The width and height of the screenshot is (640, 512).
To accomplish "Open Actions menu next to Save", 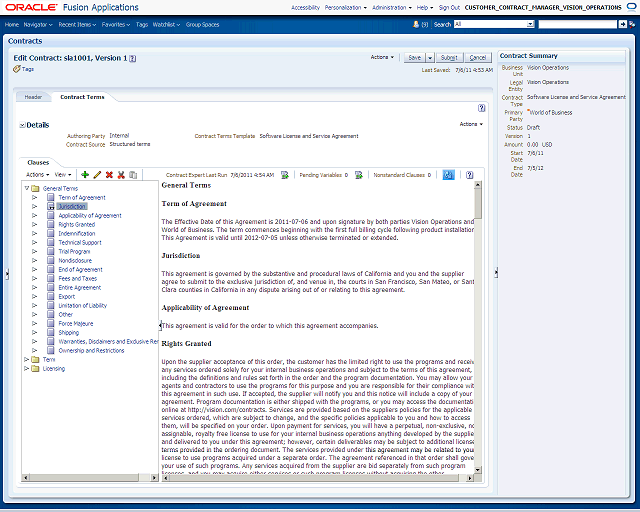I will 382,57.
